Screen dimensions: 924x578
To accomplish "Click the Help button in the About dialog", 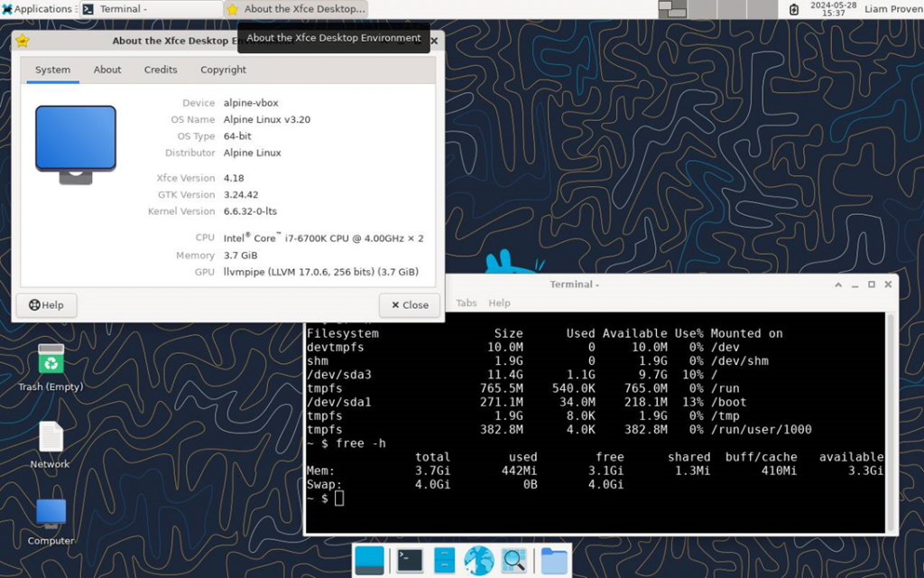I will pos(45,305).
